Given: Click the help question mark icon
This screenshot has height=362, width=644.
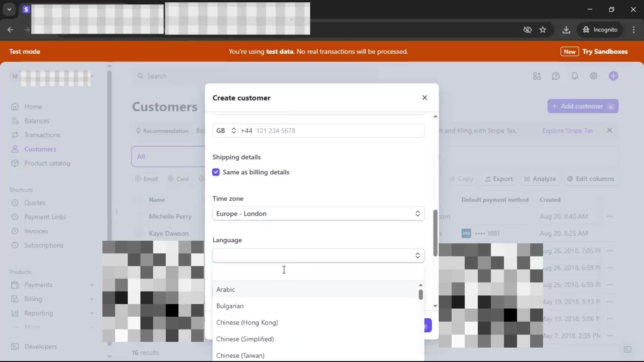Looking at the screenshot, I should click(556, 76).
